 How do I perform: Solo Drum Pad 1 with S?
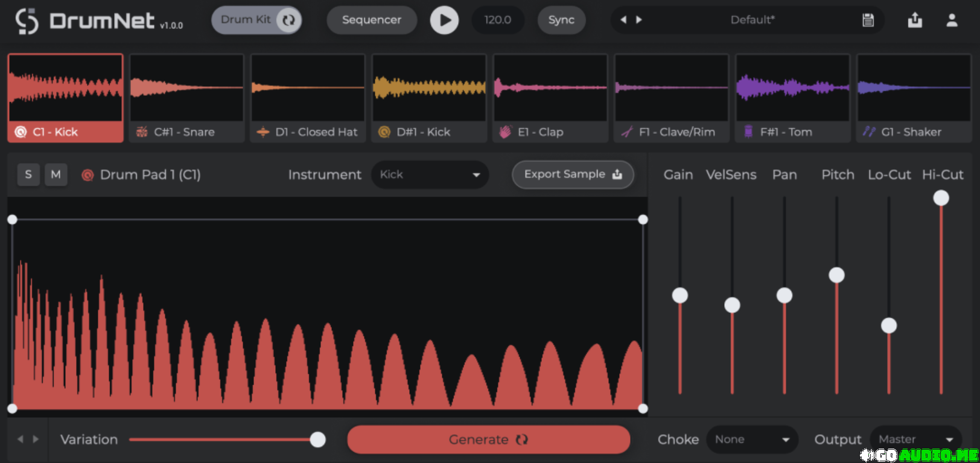coord(28,175)
